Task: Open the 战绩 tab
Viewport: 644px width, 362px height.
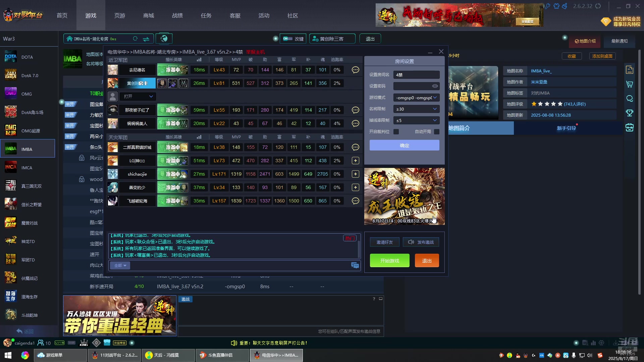Action: 177,15
